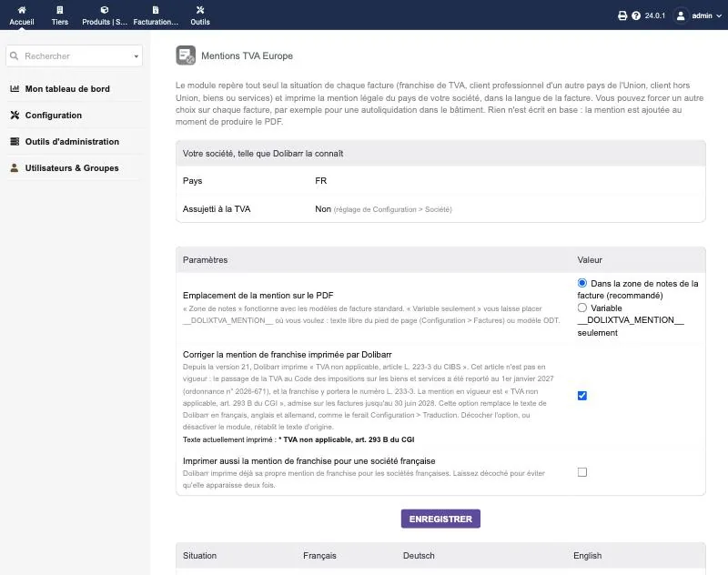This screenshot has width=728, height=575.
Task: Open the Rechercher dropdown arrow
Action: tap(136, 56)
